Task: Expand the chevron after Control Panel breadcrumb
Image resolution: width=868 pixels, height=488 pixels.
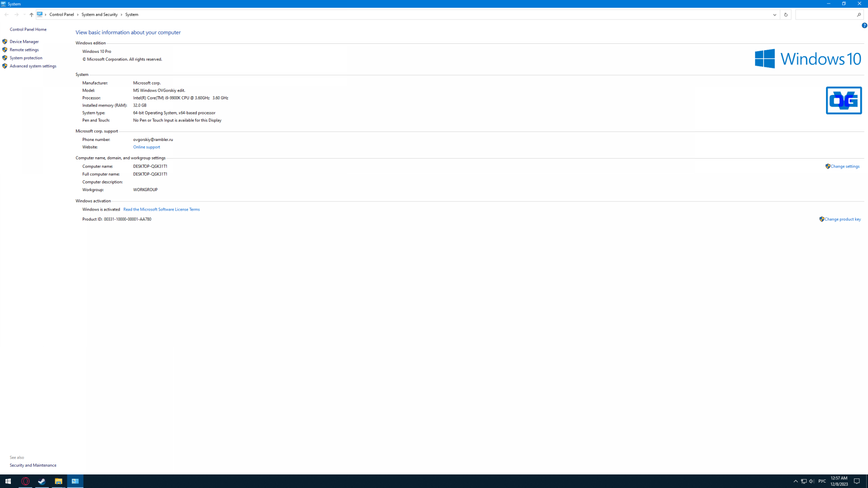Action: [78, 14]
